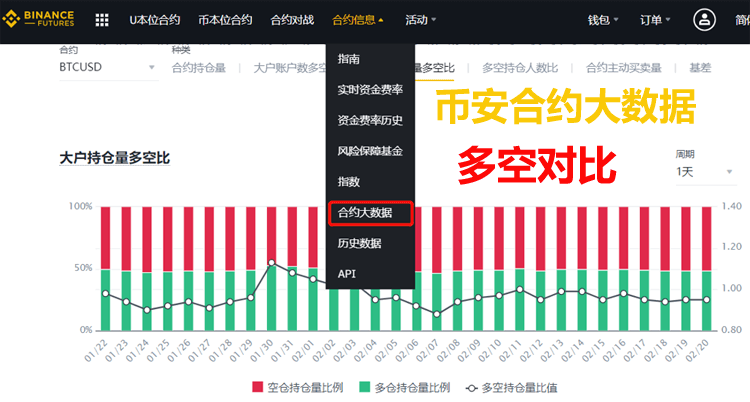The image size is (750, 402).
Task: Click the 02/11 ratio data point
Action: (x=520, y=290)
